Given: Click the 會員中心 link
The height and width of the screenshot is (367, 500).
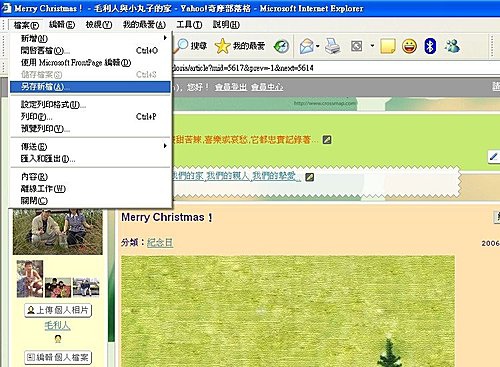Looking at the screenshot, I should [267, 87].
